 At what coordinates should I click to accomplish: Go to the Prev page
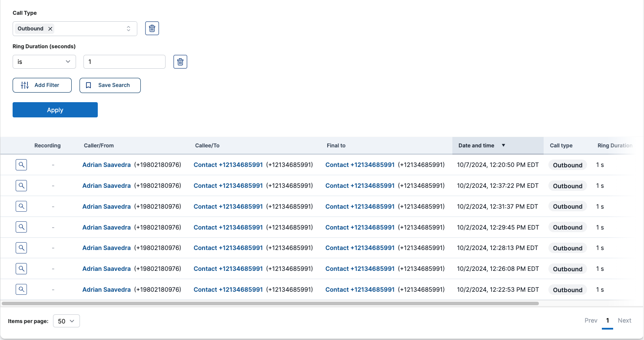pos(591,320)
